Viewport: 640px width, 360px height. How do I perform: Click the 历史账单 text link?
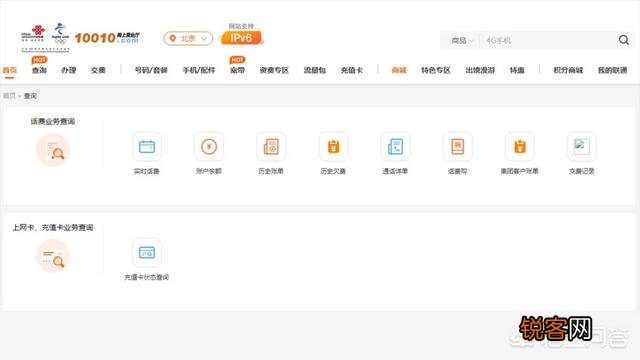(x=271, y=171)
